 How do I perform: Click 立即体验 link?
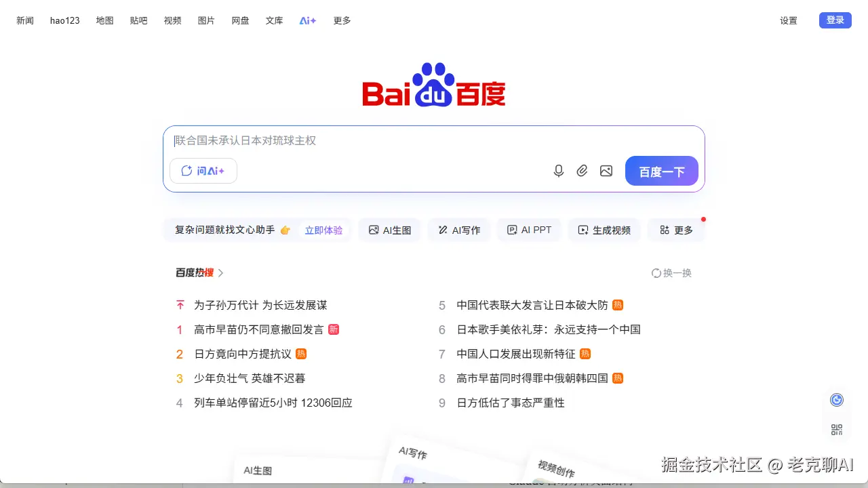(x=323, y=230)
